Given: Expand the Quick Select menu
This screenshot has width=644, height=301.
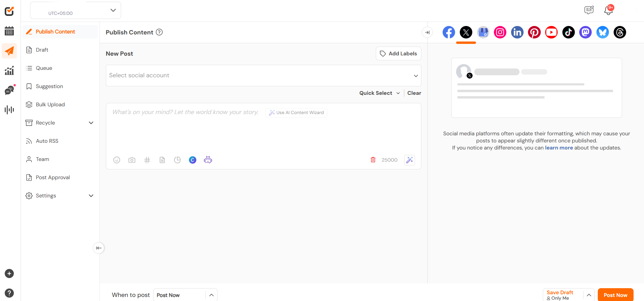Looking at the screenshot, I should tap(380, 93).
